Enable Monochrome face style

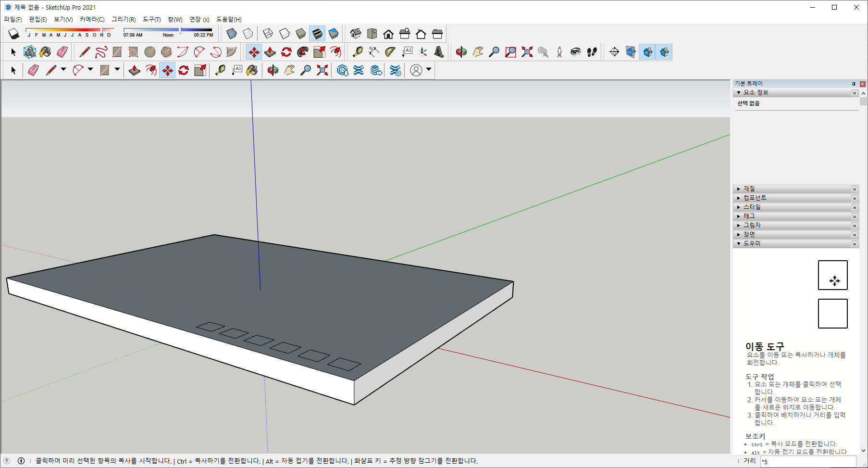coord(334,34)
